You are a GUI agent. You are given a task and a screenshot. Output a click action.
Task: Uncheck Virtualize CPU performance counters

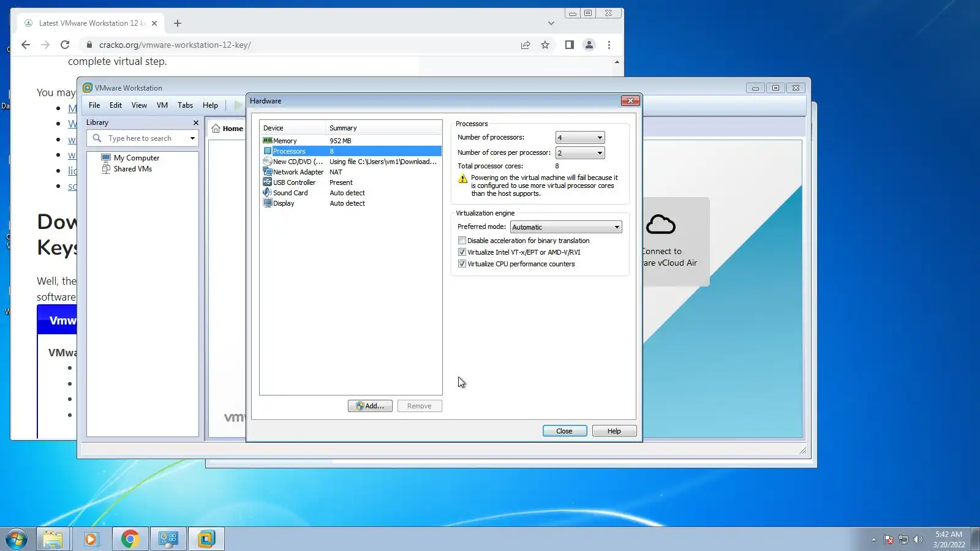click(x=462, y=264)
